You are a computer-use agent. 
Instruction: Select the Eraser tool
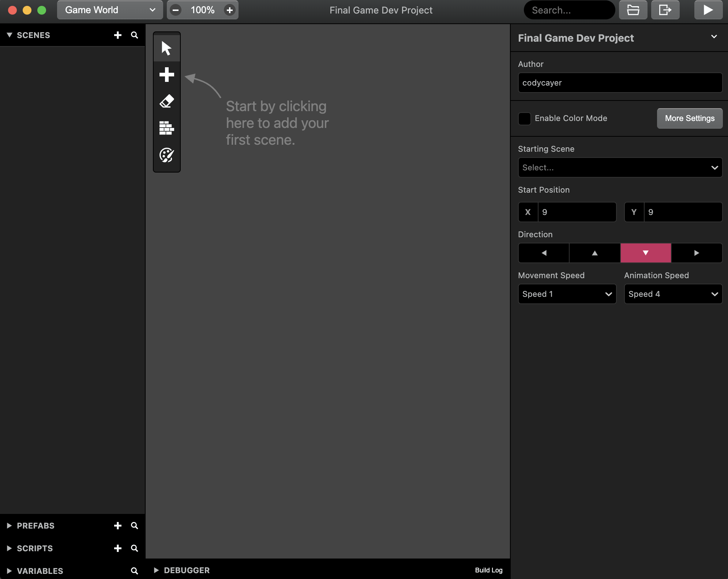(166, 101)
